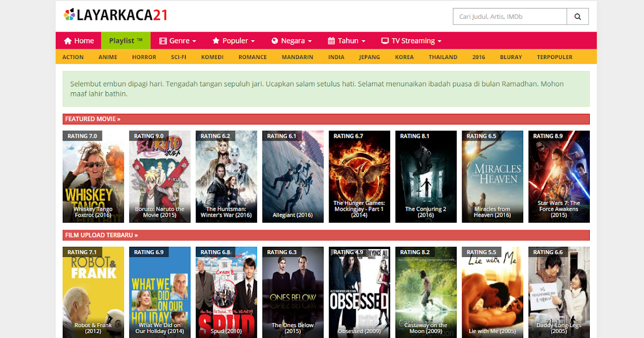Click the star icon beside Populer
Image resolution: width=644 pixels, height=338 pixels.
tap(216, 40)
